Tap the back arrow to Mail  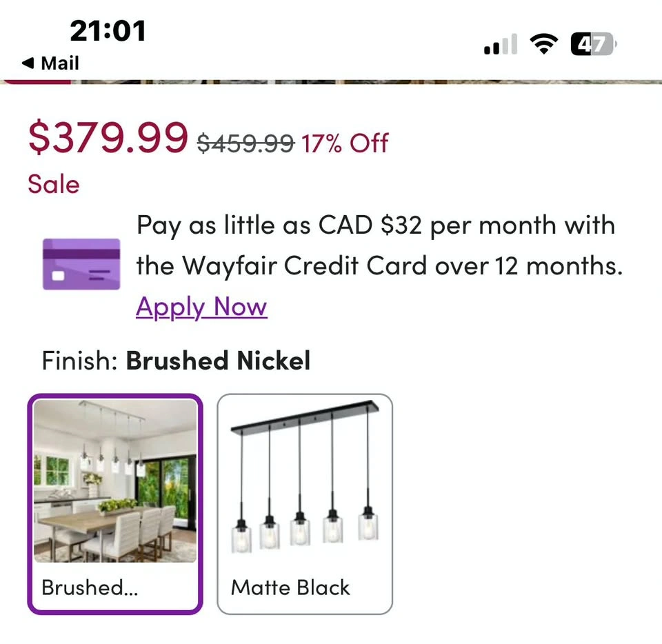click(28, 63)
